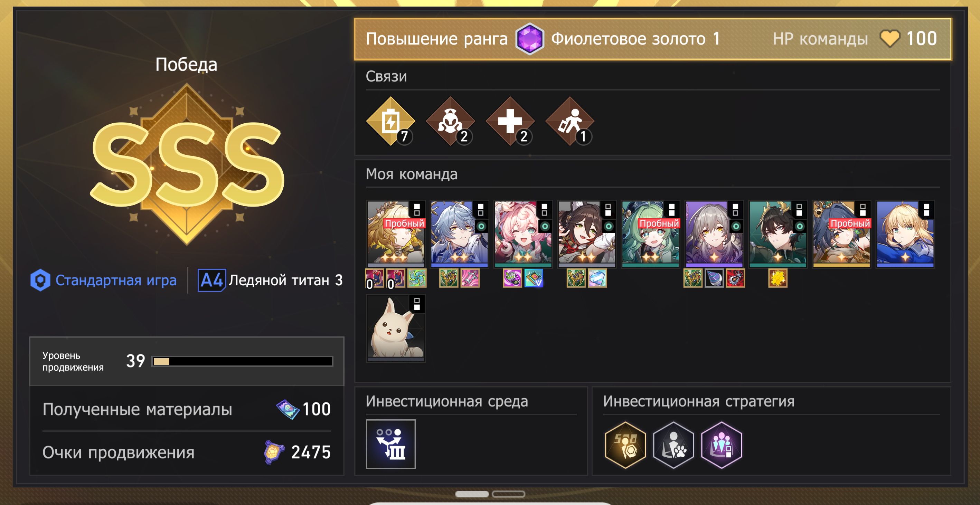Open the investment environment bank icon
This screenshot has width=980, height=505.
[391, 444]
